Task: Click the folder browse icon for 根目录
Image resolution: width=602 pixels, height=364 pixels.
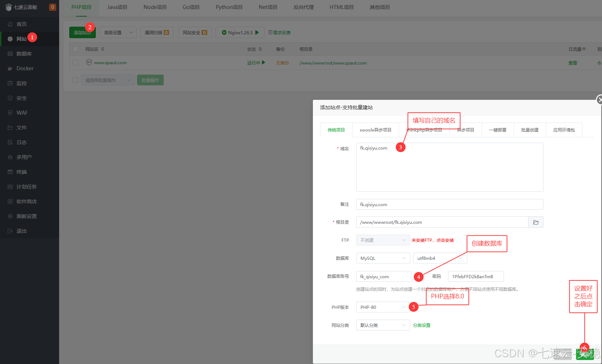Action: tap(536, 222)
